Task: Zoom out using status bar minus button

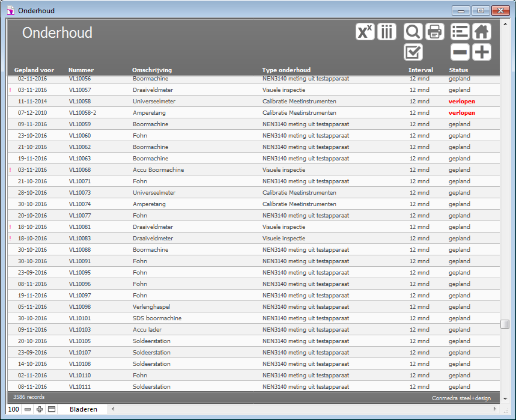Action: [x=28, y=409]
